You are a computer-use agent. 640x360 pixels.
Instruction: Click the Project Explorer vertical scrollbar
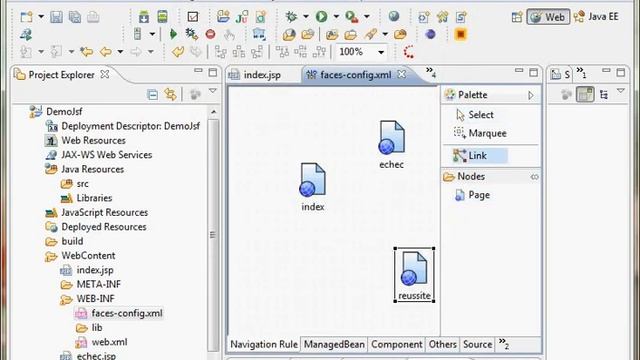click(x=213, y=235)
